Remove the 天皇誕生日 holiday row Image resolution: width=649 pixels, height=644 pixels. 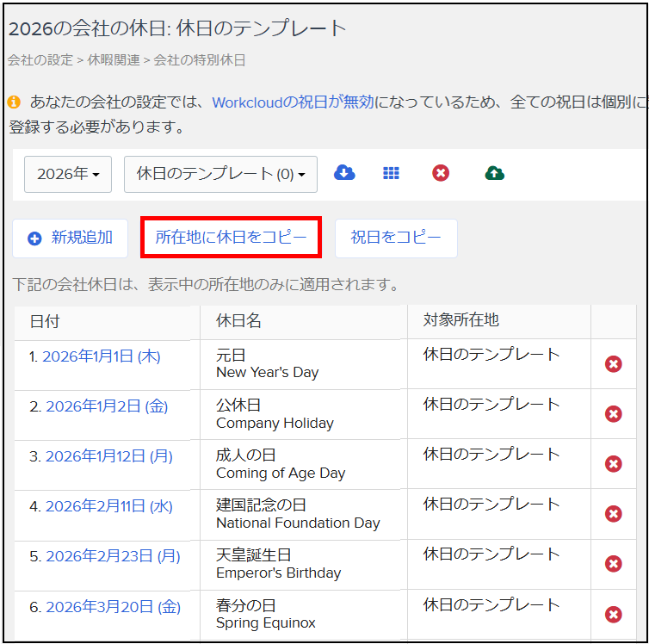tap(614, 564)
